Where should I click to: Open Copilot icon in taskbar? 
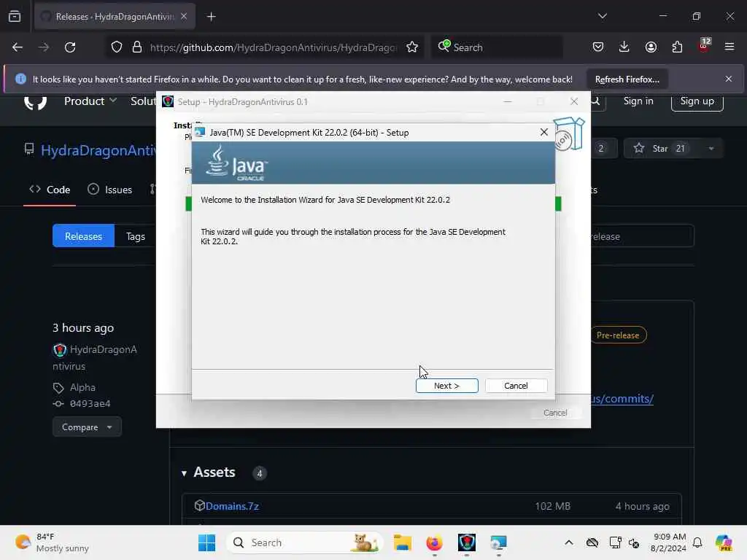[x=724, y=542]
